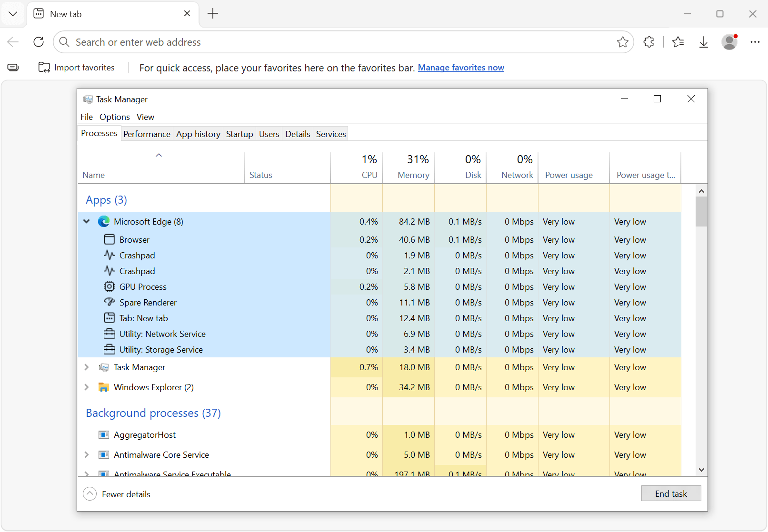Click the AggregatorHost process icon

(x=103, y=434)
